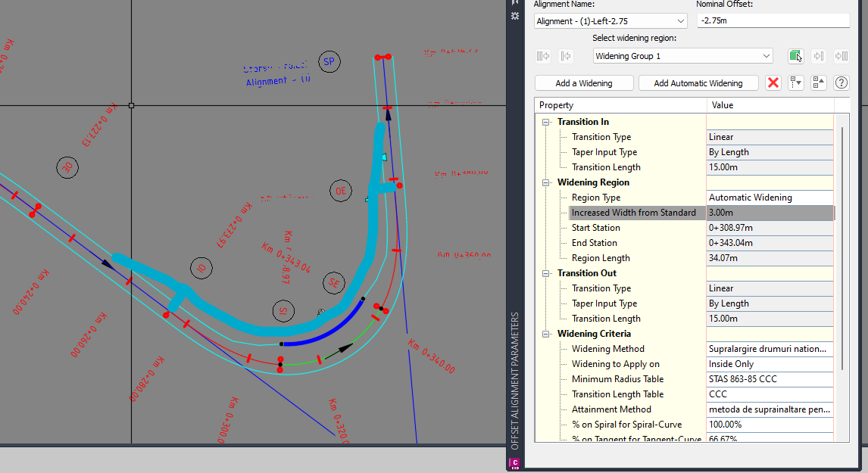Open the Alignment Name dropdown
This screenshot has height=473, width=868.
(679, 20)
